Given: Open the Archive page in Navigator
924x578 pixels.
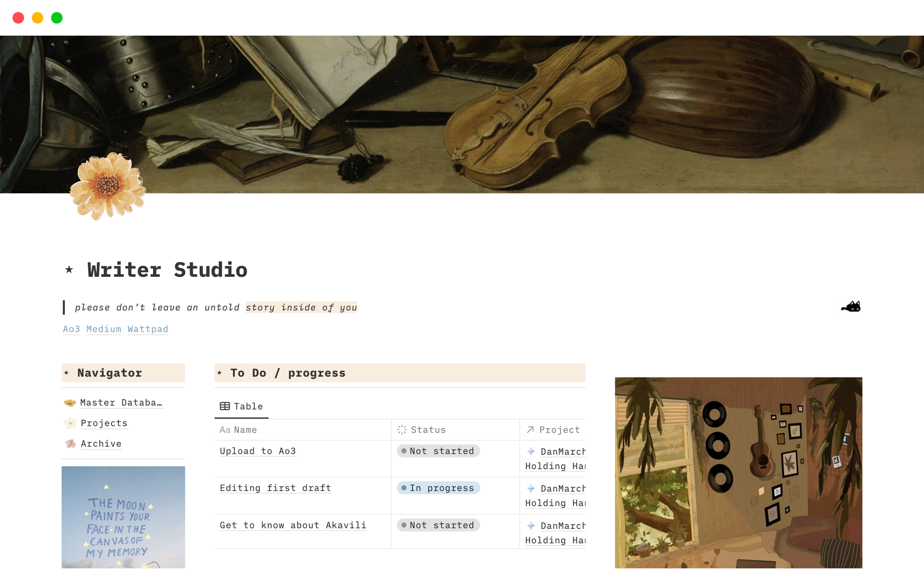Looking at the screenshot, I should click(101, 444).
